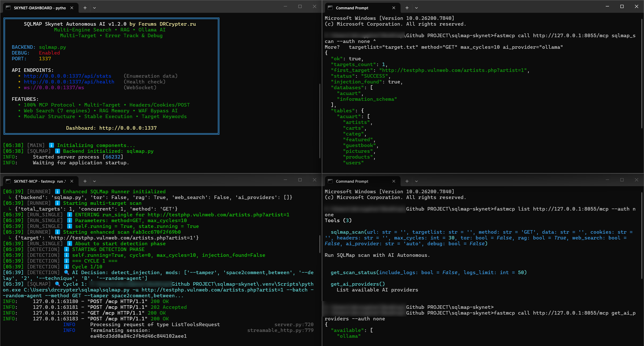Screen dimensions: 644x346
Task: Expand the tab options chevron in SKYNET-MCP window
Action: (94, 181)
